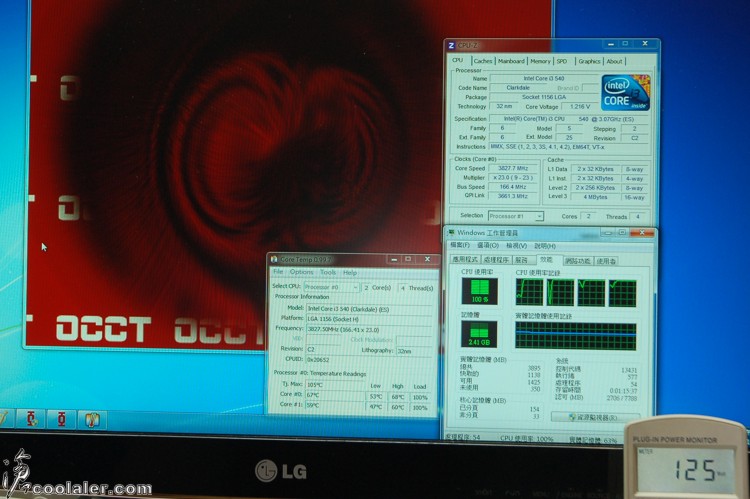Minimize the CPU-Z window
Screen dimensions: 750x499
610,44
